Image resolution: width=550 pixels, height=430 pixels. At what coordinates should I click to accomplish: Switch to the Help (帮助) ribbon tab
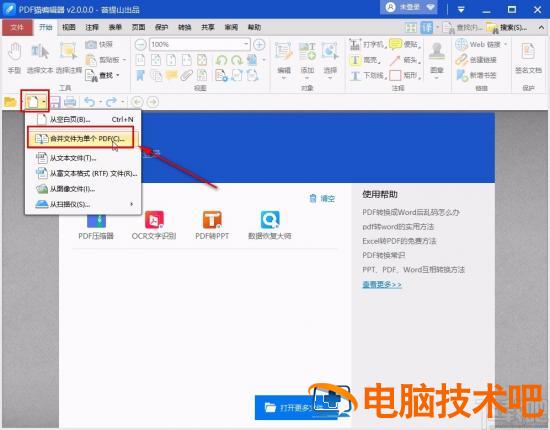click(x=254, y=27)
